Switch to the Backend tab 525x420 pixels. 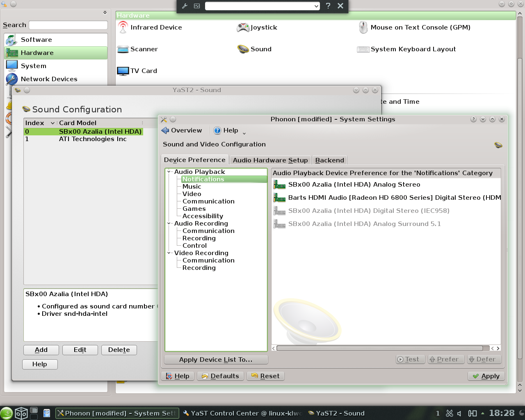(x=329, y=160)
